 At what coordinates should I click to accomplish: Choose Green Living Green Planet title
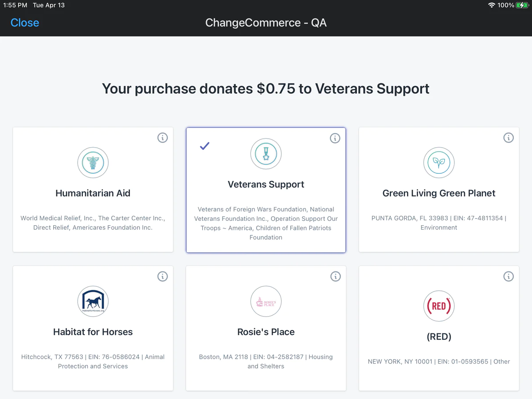click(439, 193)
